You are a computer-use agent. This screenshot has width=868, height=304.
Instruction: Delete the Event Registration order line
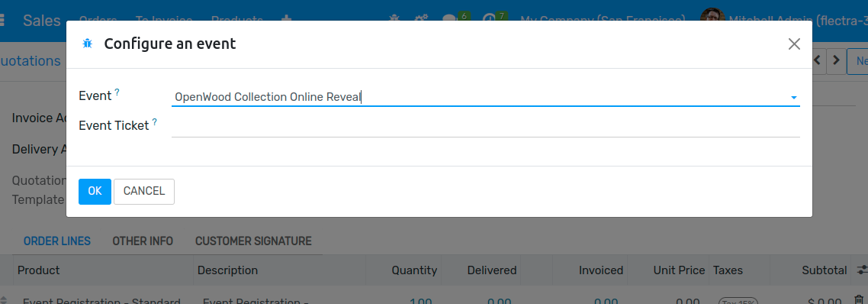859,301
